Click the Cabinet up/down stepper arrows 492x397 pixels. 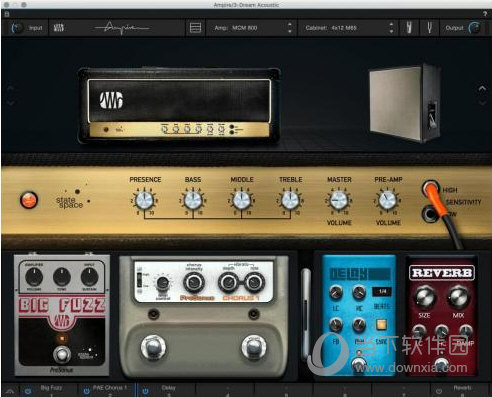[x=391, y=28]
